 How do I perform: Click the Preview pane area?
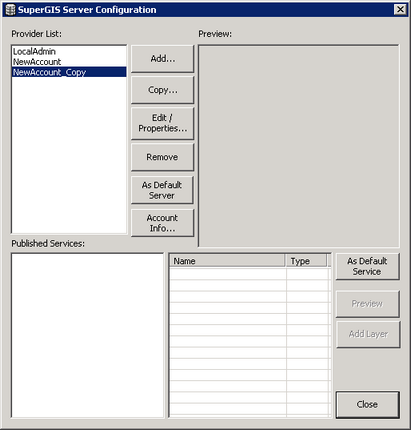(x=299, y=146)
